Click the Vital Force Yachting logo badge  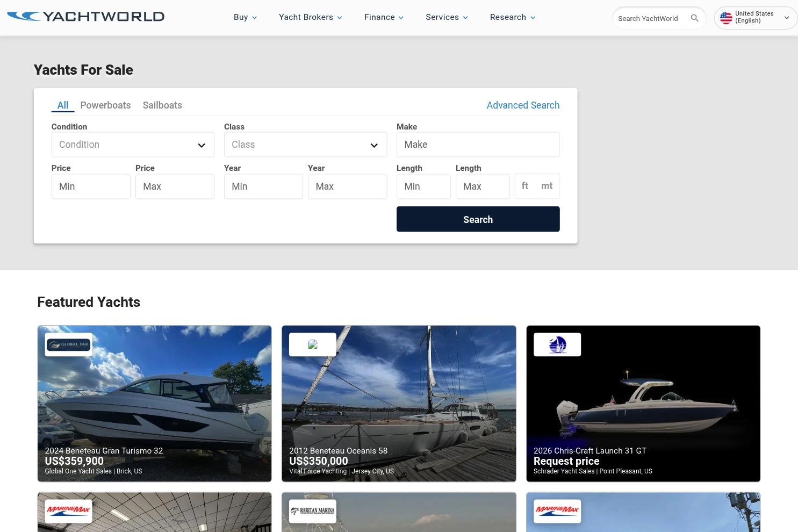313,344
